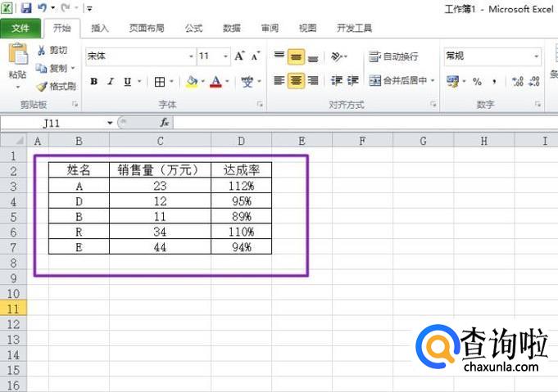The width and height of the screenshot is (558, 392).
Task: Click 合并后居中 merge and center button
Action: (398, 81)
